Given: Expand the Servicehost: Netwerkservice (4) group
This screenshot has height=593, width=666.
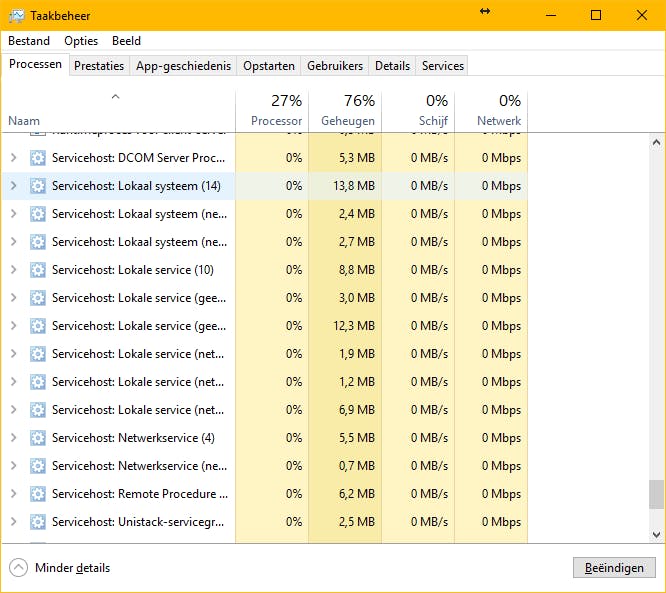Looking at the screenshot, I should tap(13, 438).
